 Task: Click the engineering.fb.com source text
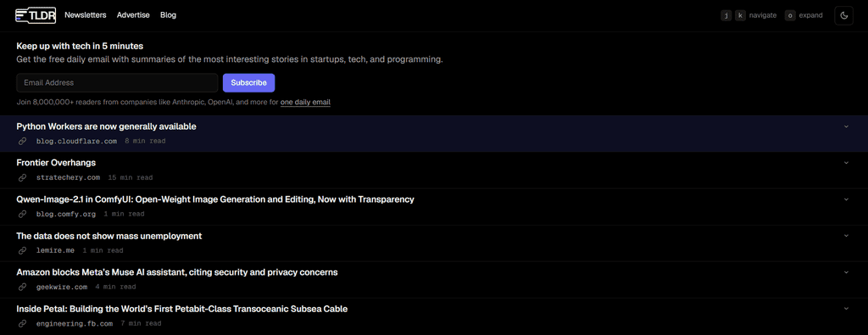coord(75,323)
